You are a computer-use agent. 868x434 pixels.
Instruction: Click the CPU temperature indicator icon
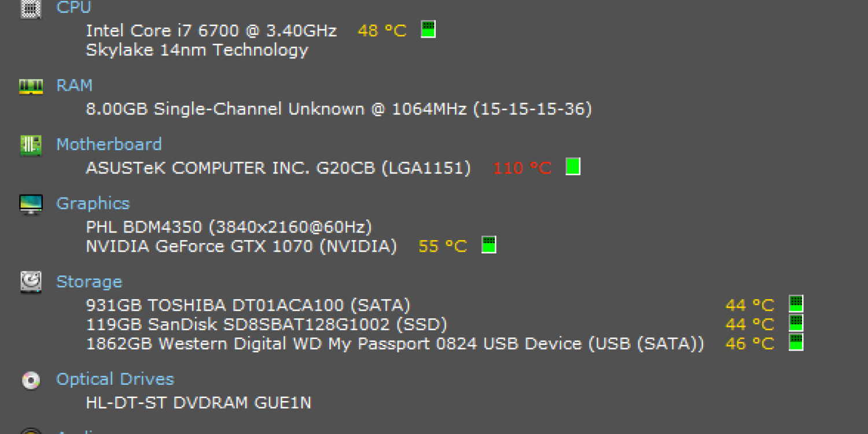(x=428, y=30)
